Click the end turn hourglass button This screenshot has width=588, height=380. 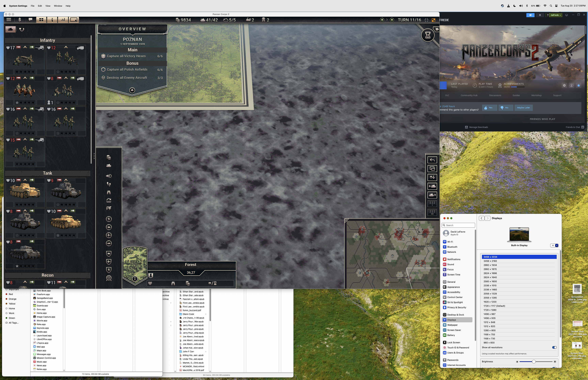[x=428, y=35]
